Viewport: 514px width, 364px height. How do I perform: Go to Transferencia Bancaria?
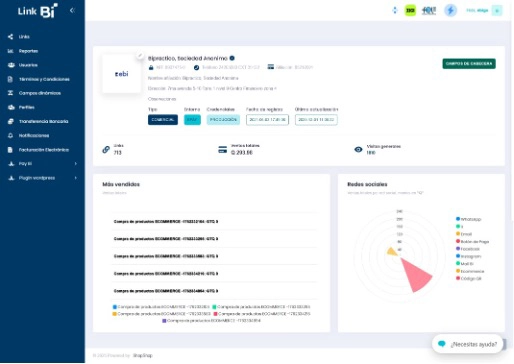click(x=43, y=121)
